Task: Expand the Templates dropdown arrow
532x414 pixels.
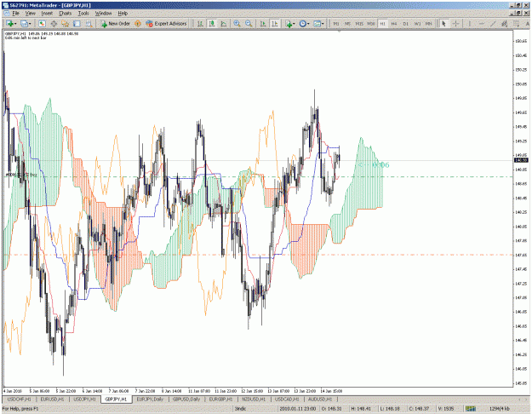Action: coord(323,24)
